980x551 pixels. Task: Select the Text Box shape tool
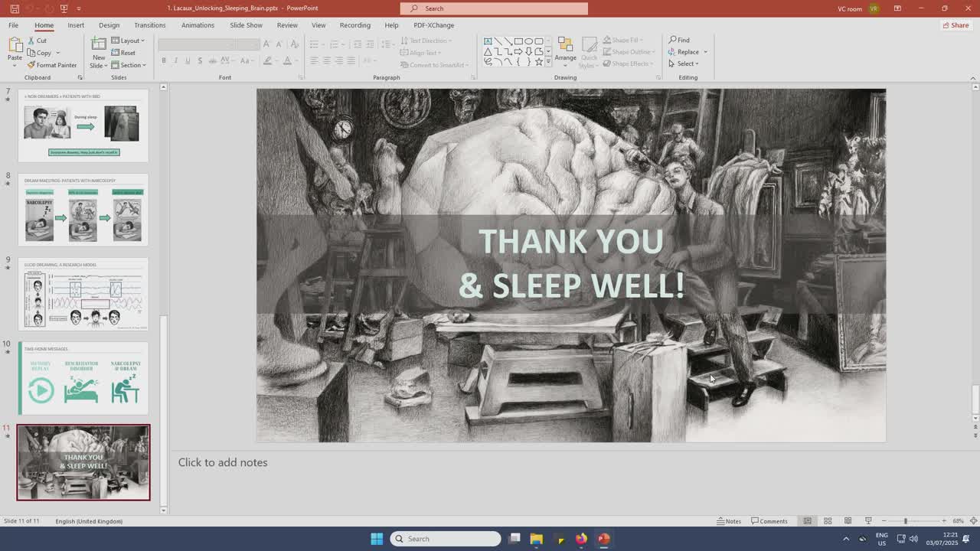pyautogui.click(x=488, y=41)
